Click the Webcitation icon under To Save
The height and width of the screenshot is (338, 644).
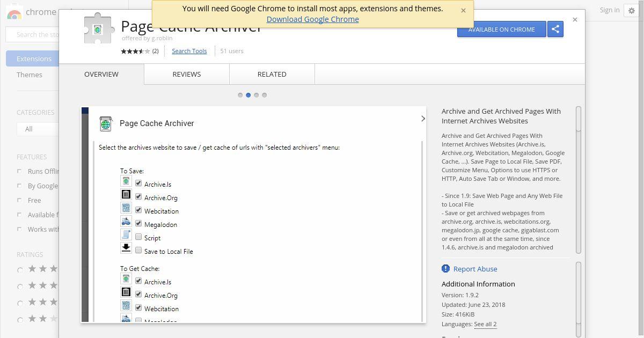pyautogui.click(x=126, y=208)
